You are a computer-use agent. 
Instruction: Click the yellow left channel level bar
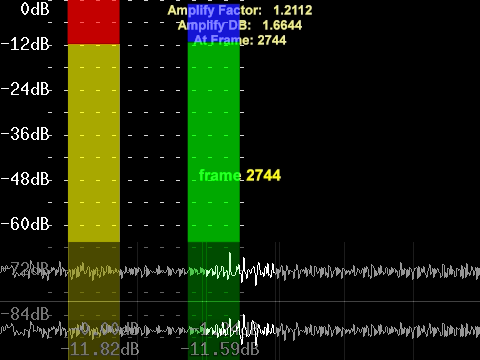94,143
